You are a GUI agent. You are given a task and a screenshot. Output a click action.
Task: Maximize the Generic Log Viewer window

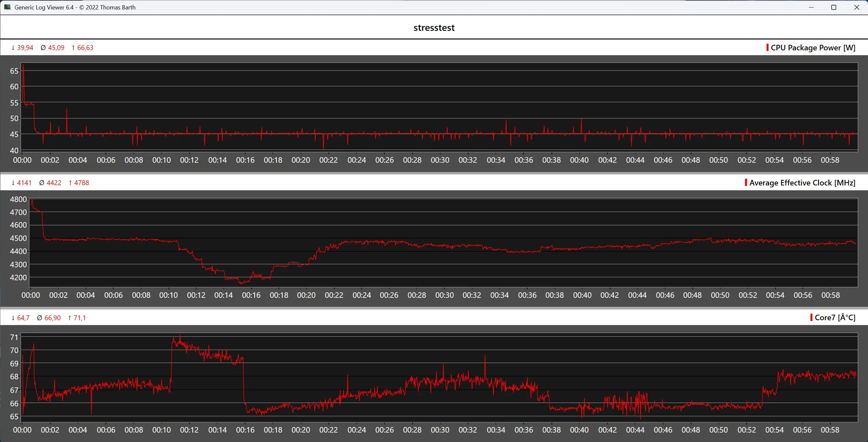coord(834,7)
